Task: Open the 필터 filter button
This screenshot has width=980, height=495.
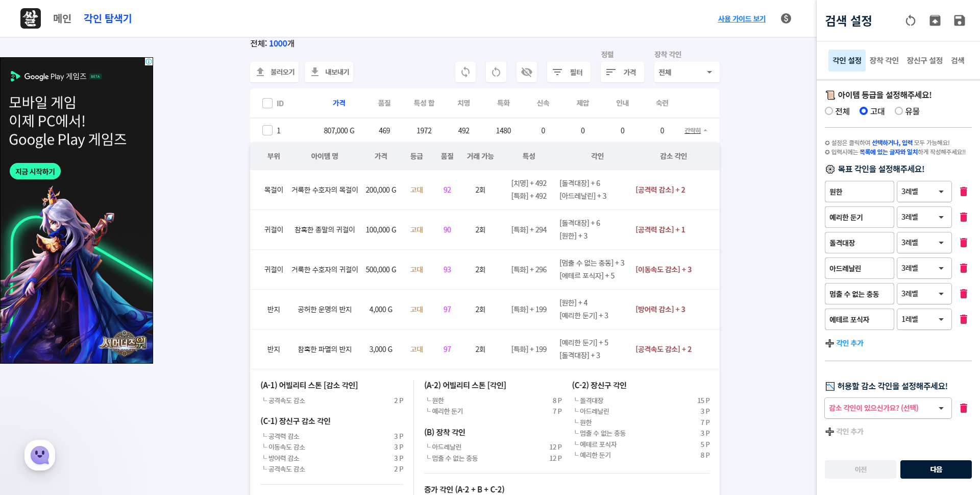Action: coord(569,72)
